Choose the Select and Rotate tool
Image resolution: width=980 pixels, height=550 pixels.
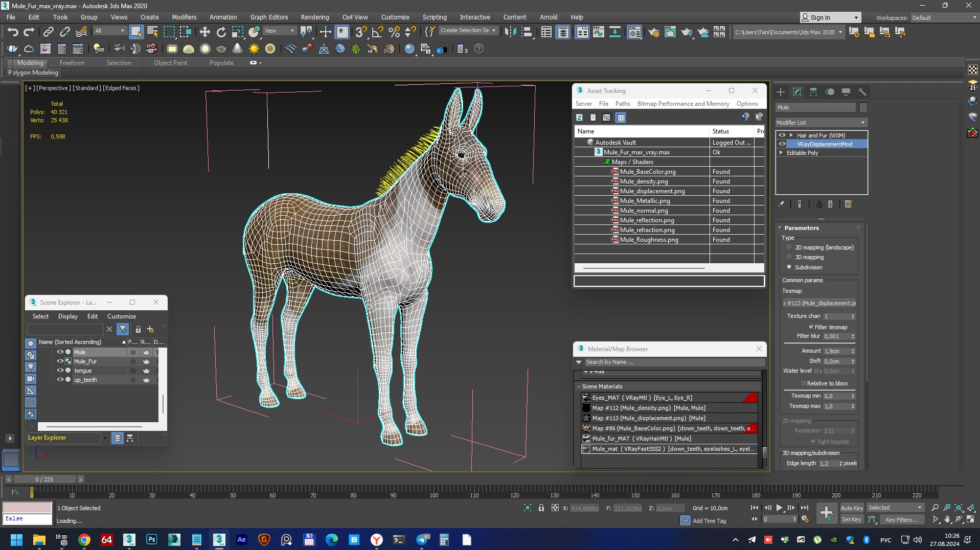[x=221, y=32]
